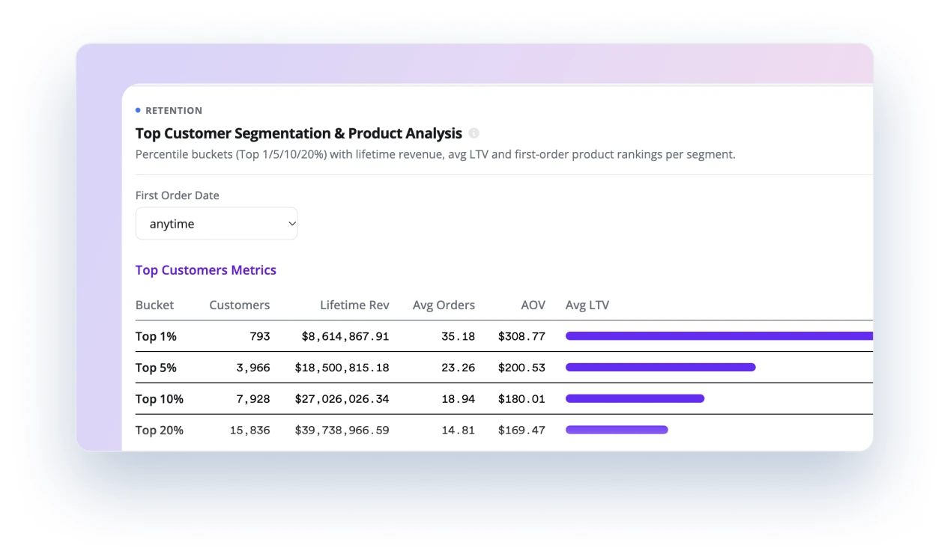Click the AOV column header
The image size is (950, 560).
[x=533, y=305]
